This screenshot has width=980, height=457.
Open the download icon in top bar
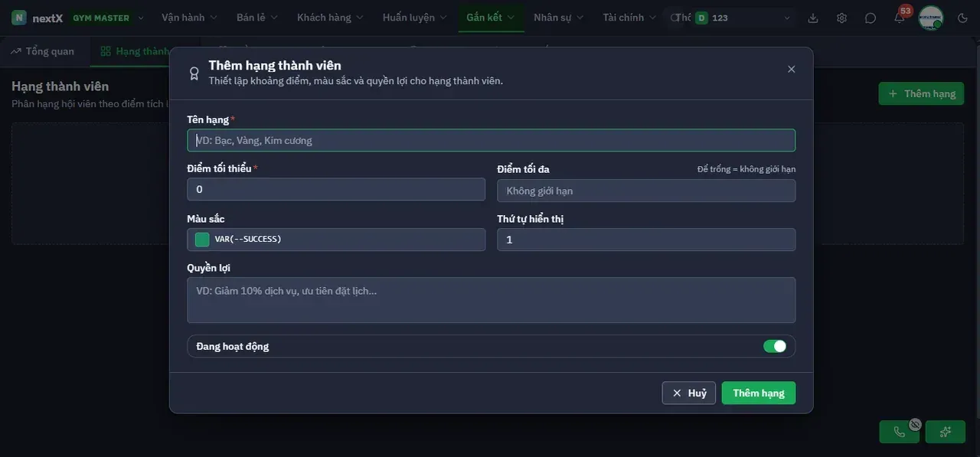click(813, 18)
